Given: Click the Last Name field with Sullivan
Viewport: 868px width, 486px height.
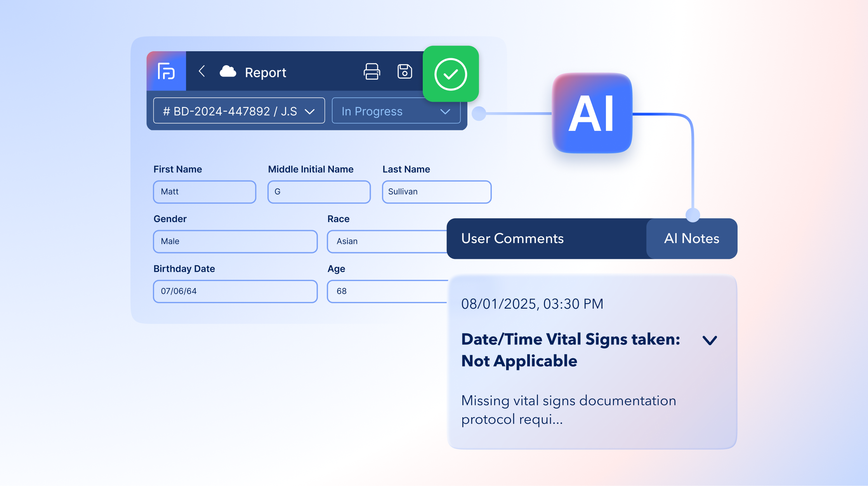Looking at the screenshot, I should click(436, 192).
